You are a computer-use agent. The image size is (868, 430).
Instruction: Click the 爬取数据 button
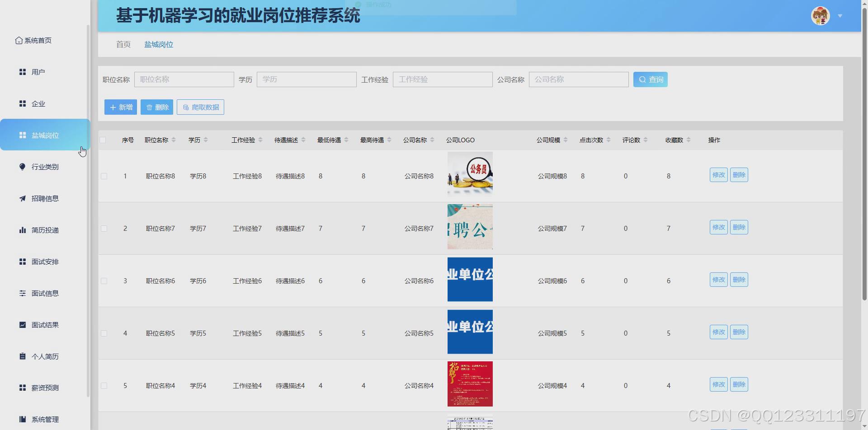click(200, 107)
